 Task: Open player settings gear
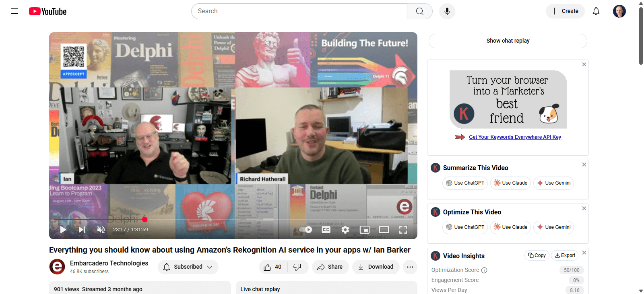pos(345,230)
